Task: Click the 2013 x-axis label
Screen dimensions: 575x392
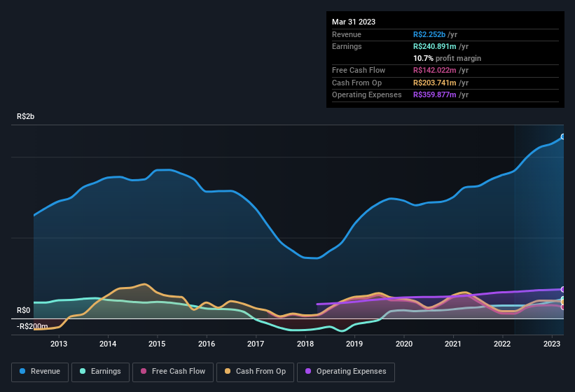Action: coord(59,344)
